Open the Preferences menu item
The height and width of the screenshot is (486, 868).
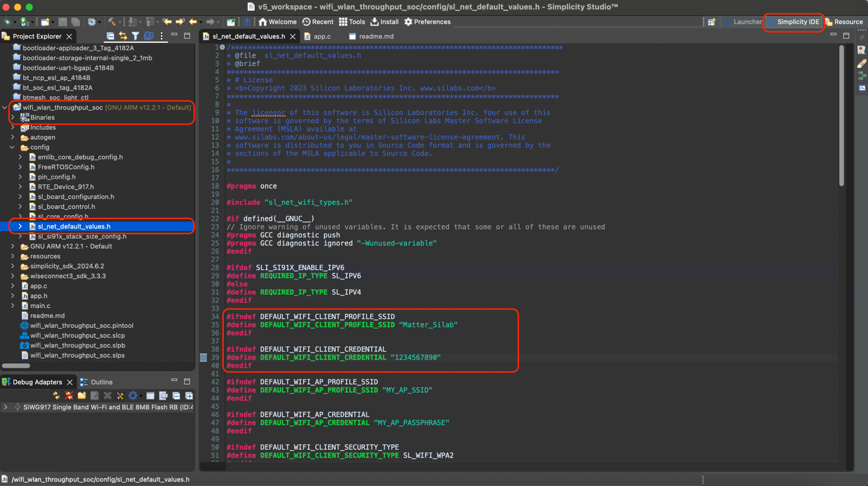427,21
